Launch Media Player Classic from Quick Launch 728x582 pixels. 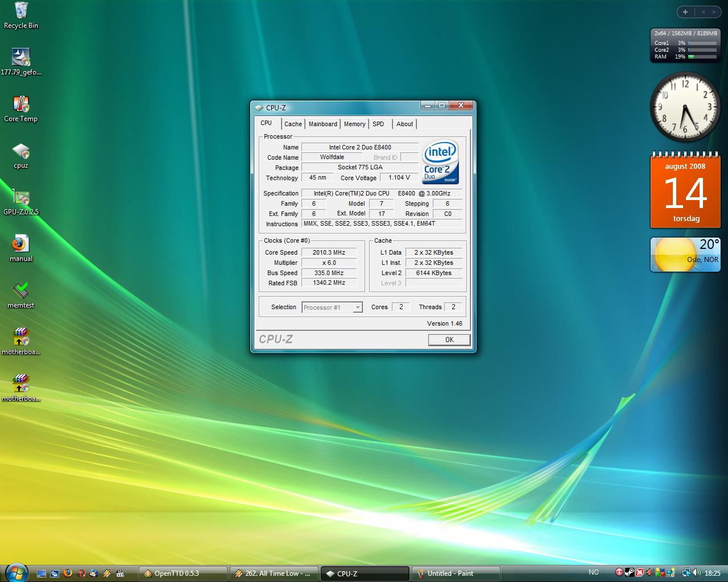tap(120, 573)
